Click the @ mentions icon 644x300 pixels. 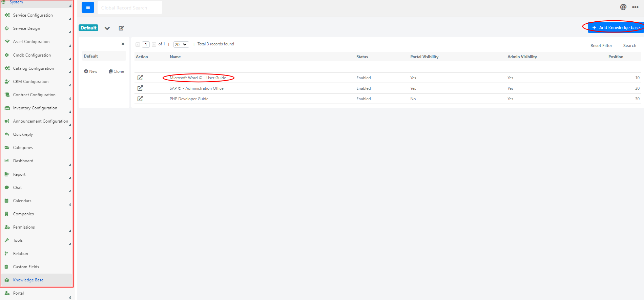[x=623, y=7]
